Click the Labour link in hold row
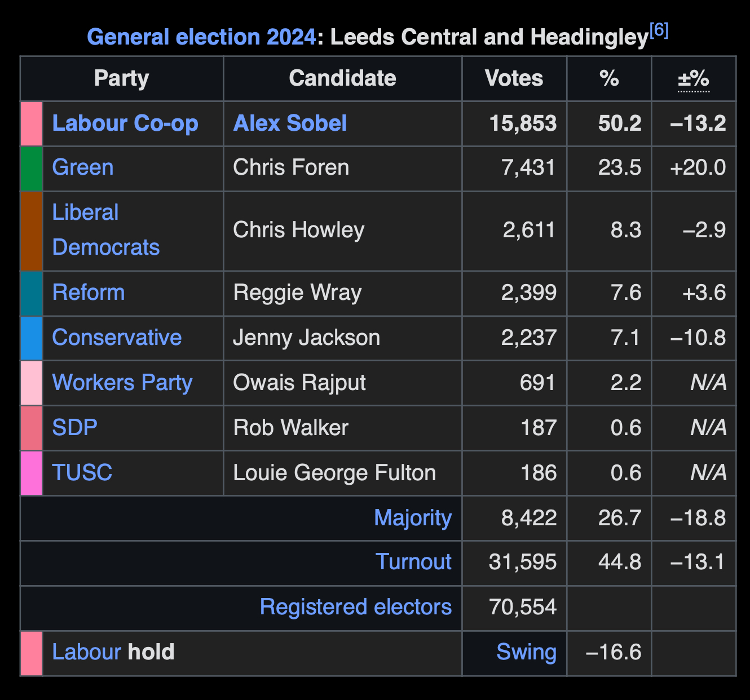 pos(86,653)
